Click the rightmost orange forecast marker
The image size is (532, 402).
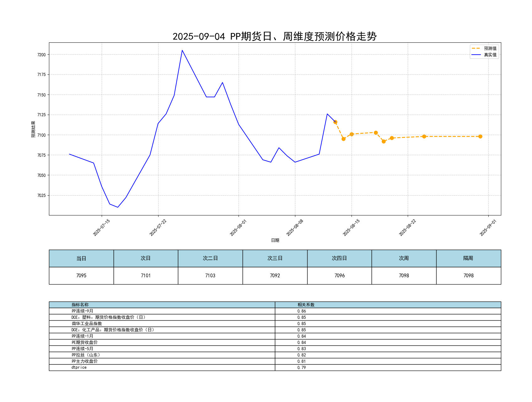(480, 136)
